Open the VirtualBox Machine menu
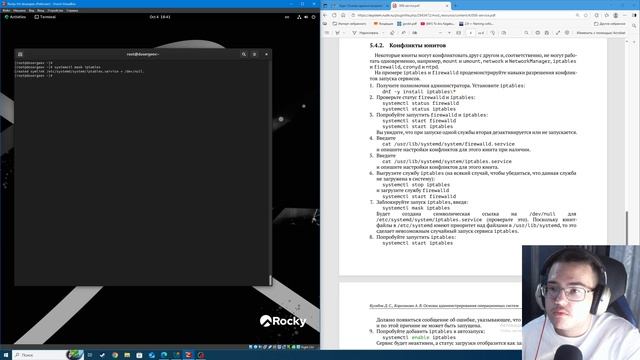Viewport: 640px width, 360px height. pyautogui.click(x=19, y=11)
